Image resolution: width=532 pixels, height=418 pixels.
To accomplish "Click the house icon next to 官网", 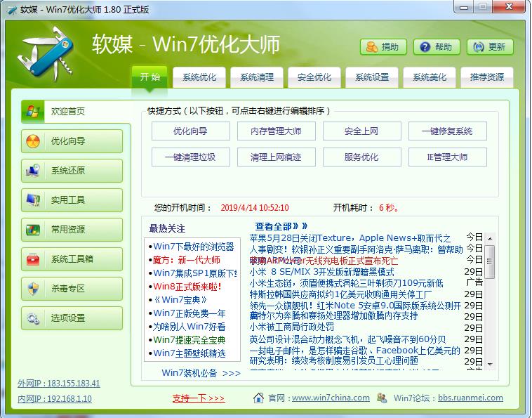I will pos(258,398).
